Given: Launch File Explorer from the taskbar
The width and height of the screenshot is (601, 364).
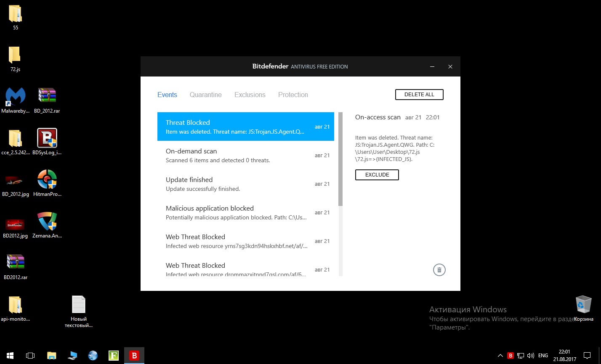Looking at the screenshot, I should point(51,356).
